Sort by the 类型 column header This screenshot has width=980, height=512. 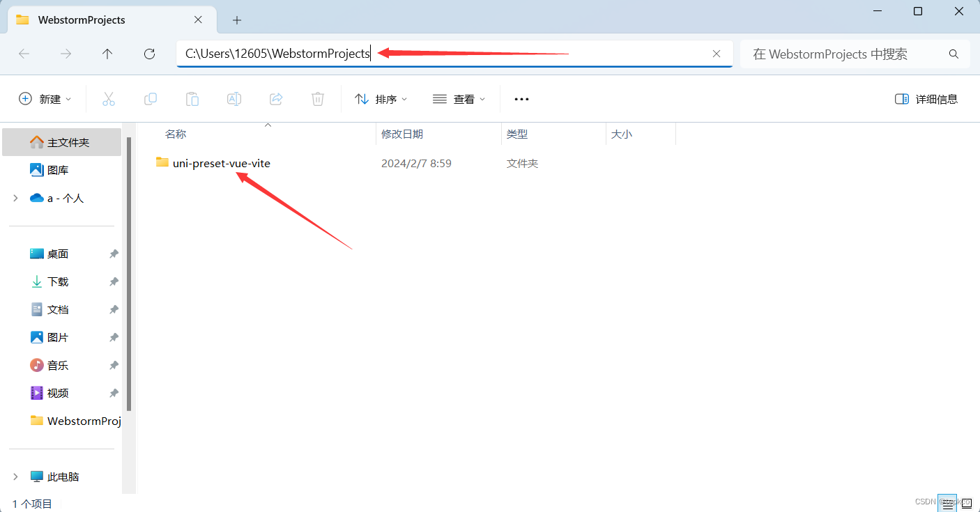pos(553,134)
